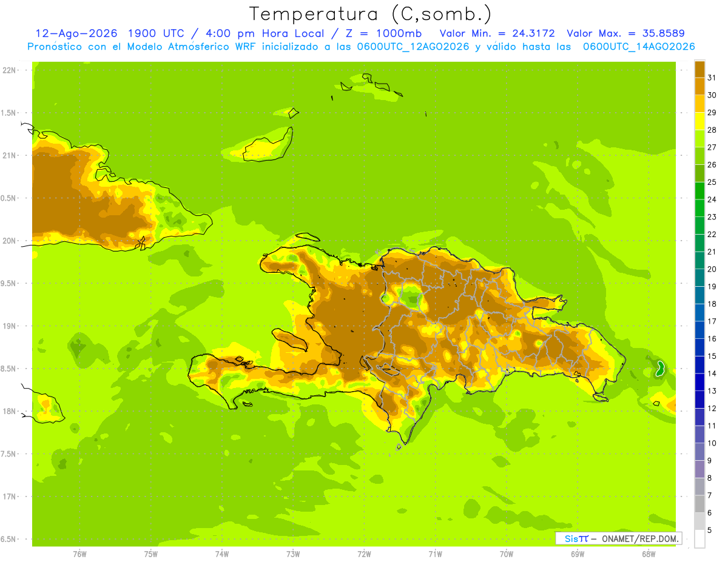Click the legend value "30"
Image resolution: width=728 pixels, height=562 pixels.
712,95
